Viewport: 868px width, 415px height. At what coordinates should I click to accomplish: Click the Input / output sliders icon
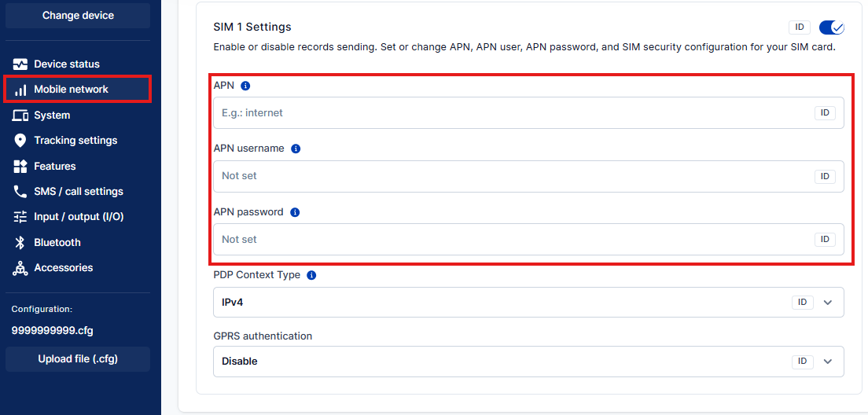20,217
